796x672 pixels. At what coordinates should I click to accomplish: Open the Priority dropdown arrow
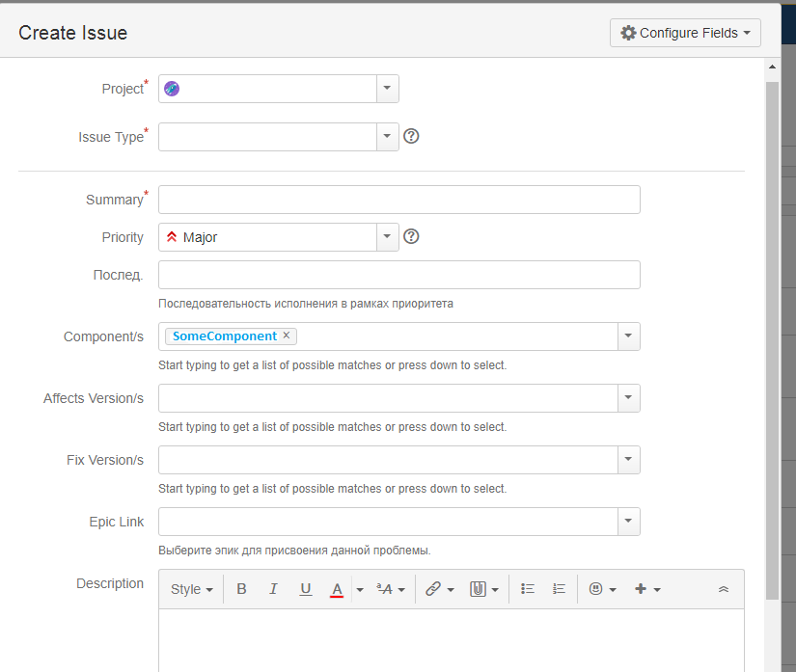387,237
